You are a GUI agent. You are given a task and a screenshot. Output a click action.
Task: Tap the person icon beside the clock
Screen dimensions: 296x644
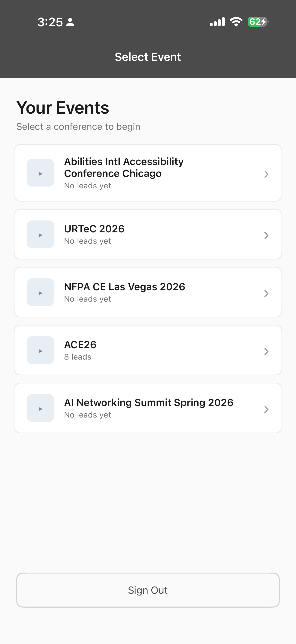point(70,22)
